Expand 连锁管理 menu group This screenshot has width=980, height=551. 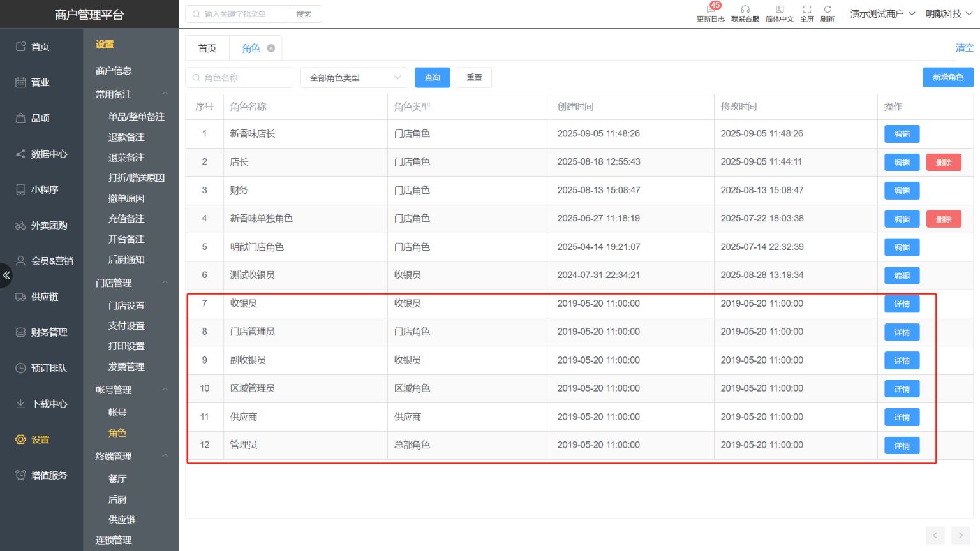114,540
